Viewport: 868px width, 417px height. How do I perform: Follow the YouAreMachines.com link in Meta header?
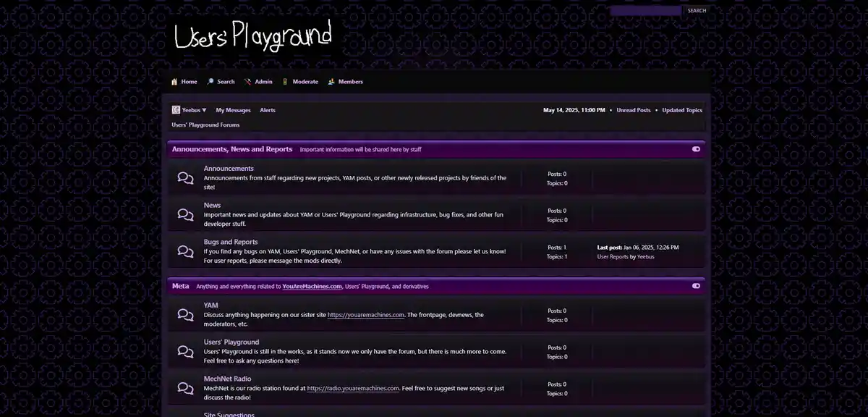pos(312,286)
